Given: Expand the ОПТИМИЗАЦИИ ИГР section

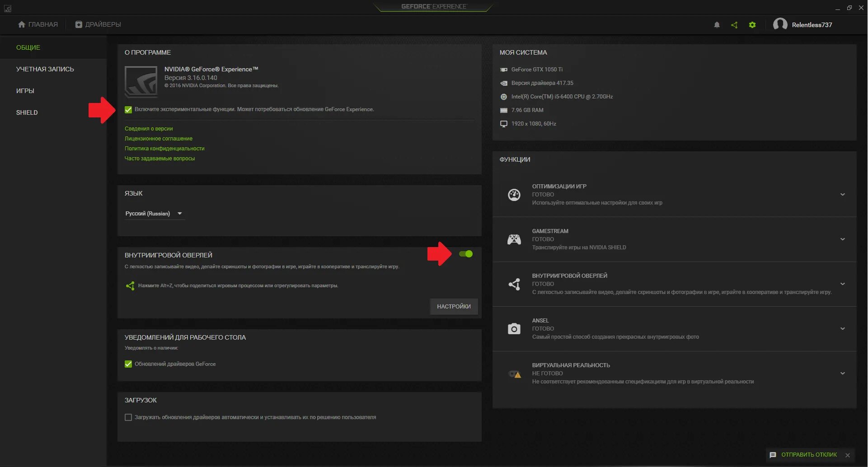Looking at the screenshot, I should click(843, 195).
